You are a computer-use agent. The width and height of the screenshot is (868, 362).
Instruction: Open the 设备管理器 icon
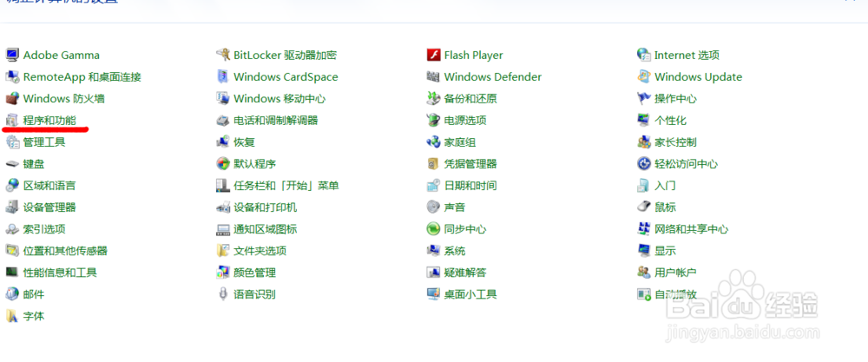pyautogui.click(x=12, y=207)
